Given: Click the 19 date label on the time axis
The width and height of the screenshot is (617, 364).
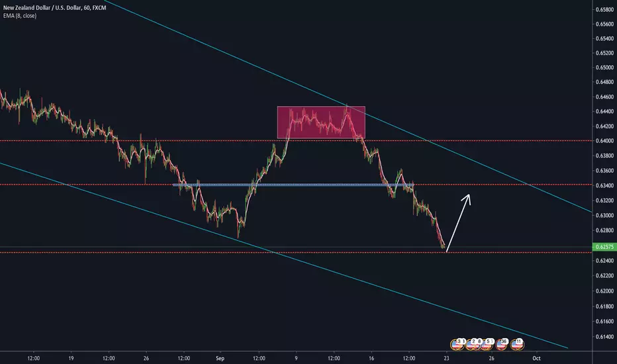Looking at the screenshot, I should pos(71,358).
